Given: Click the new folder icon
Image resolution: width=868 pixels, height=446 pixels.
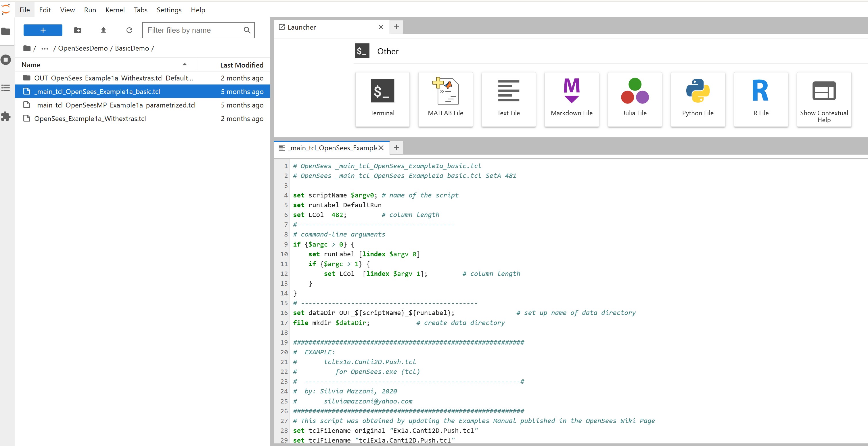Looking at the screenshot, I should [x=78, y=30].
